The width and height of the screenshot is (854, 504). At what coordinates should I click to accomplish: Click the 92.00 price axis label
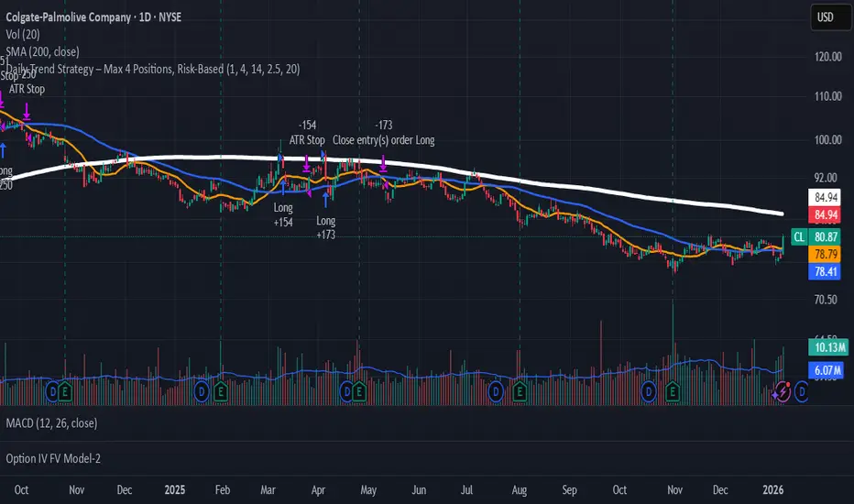tap(826, 178)
